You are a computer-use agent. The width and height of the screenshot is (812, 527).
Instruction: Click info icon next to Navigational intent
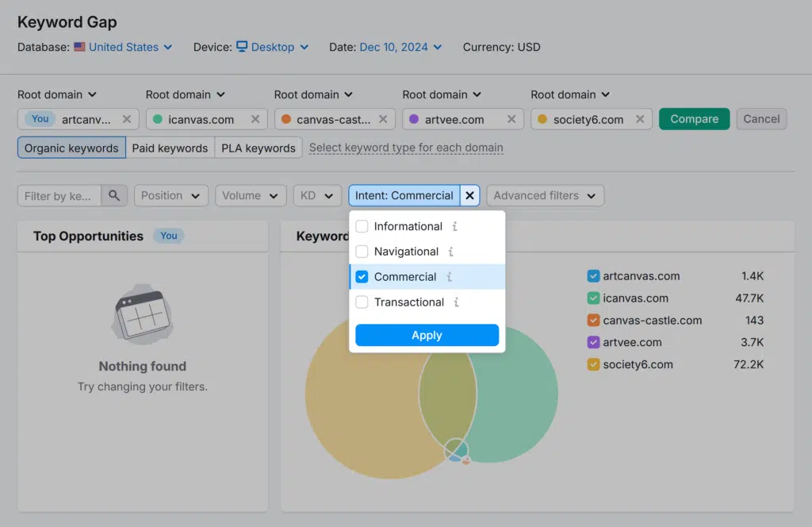point(450,252)
